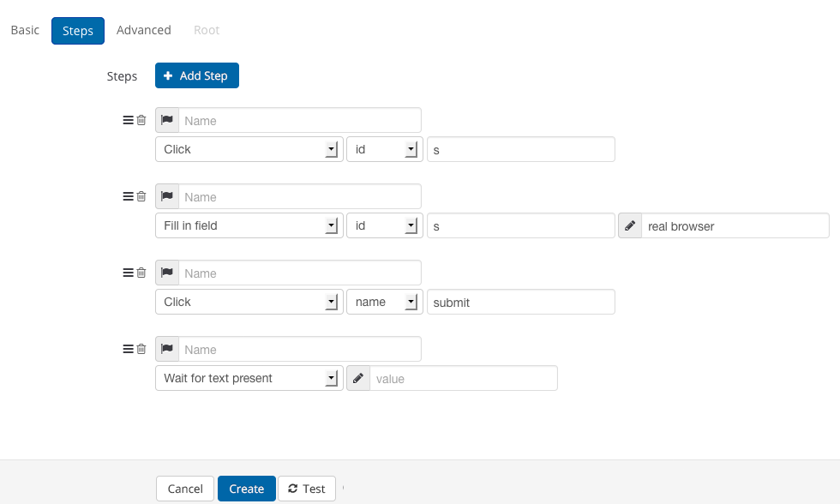
Task: Focus the value field for Wait for text
Action: click(x=464, y=378)
